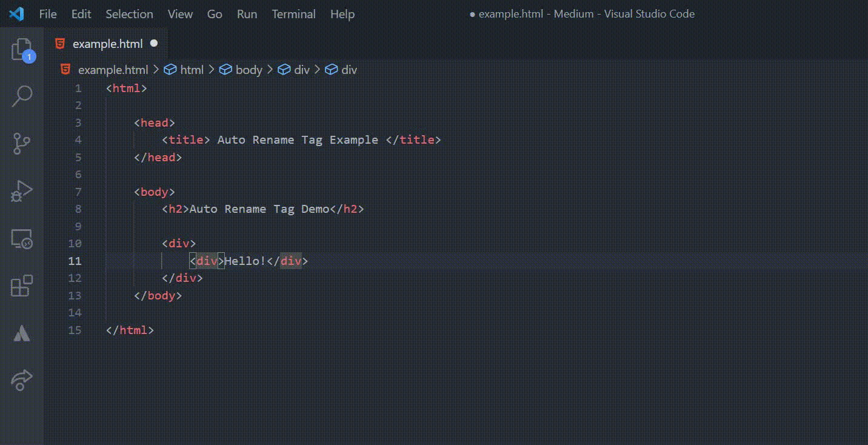Open the first div breadcrumb dropdown

tap(294, 70)
